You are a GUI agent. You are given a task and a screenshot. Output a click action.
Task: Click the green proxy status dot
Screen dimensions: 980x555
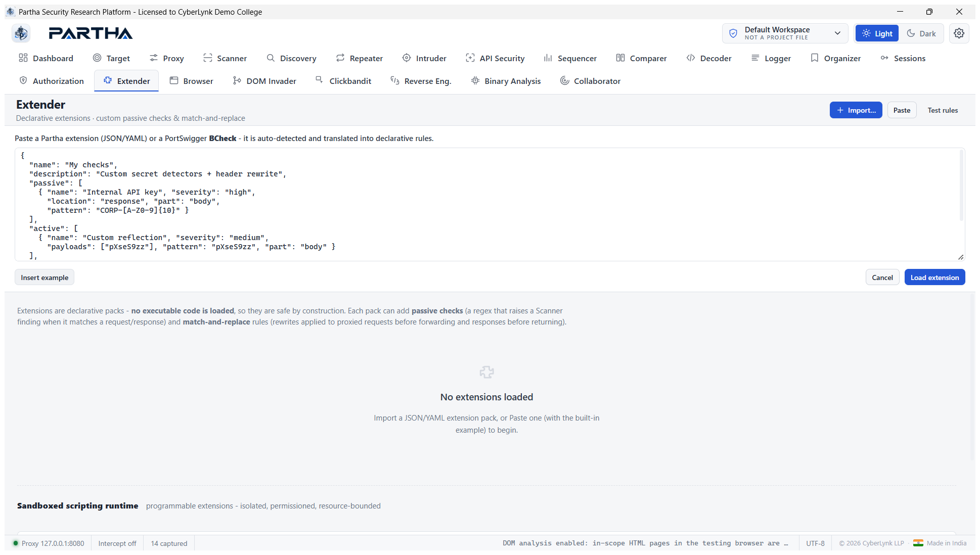tap(16, 543)
